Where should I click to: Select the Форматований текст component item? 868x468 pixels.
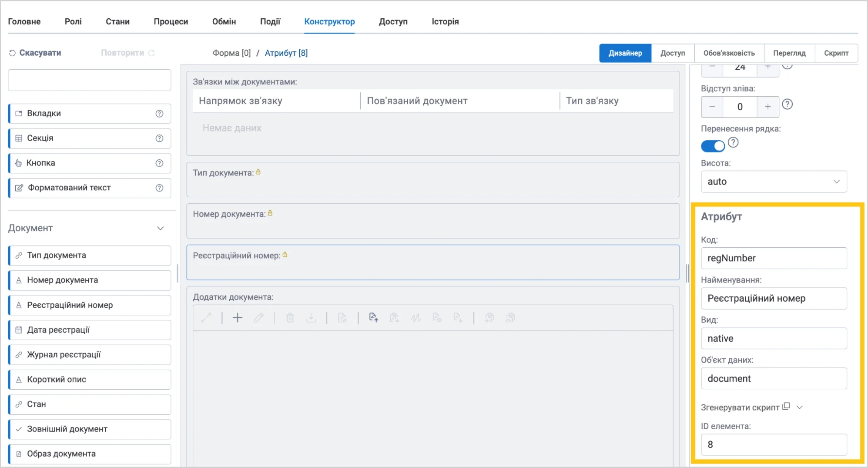[90, 188]
